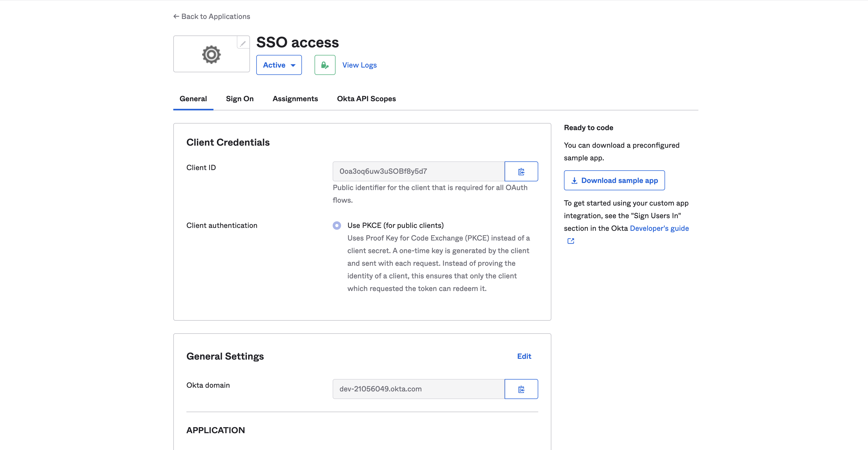
Task: Copy the Client ID to clipboard
Action: (521, 171)
